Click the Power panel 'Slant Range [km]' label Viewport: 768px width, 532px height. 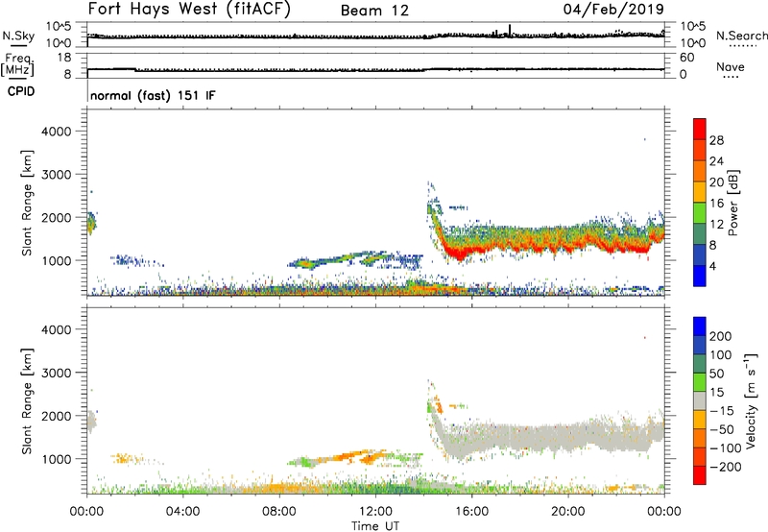[x=27, y=203]
